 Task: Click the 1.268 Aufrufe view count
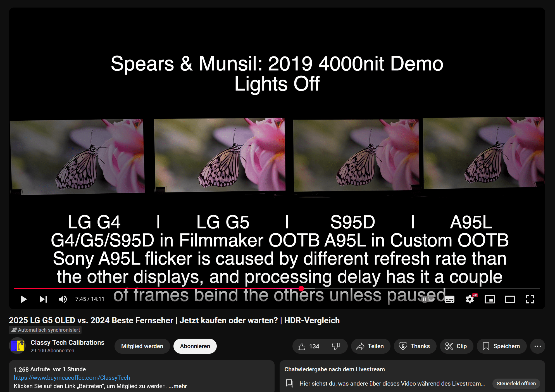tap(32, 369)
